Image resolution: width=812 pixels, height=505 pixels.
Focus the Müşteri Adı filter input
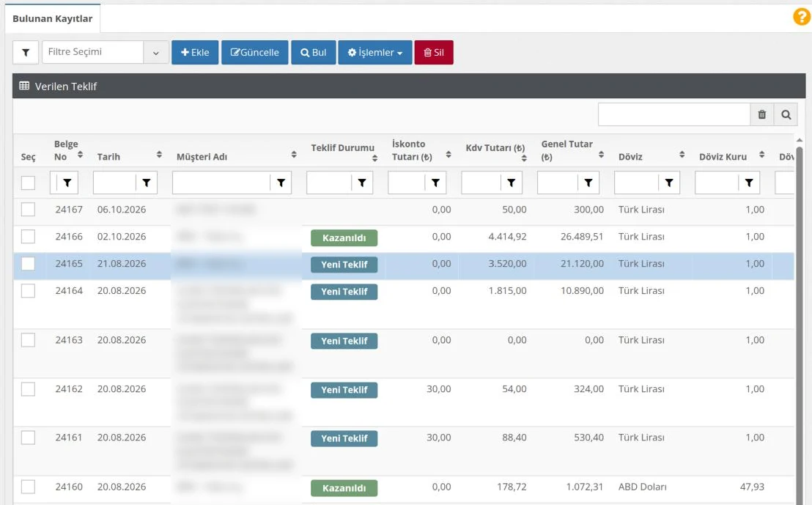click(221, 183)
